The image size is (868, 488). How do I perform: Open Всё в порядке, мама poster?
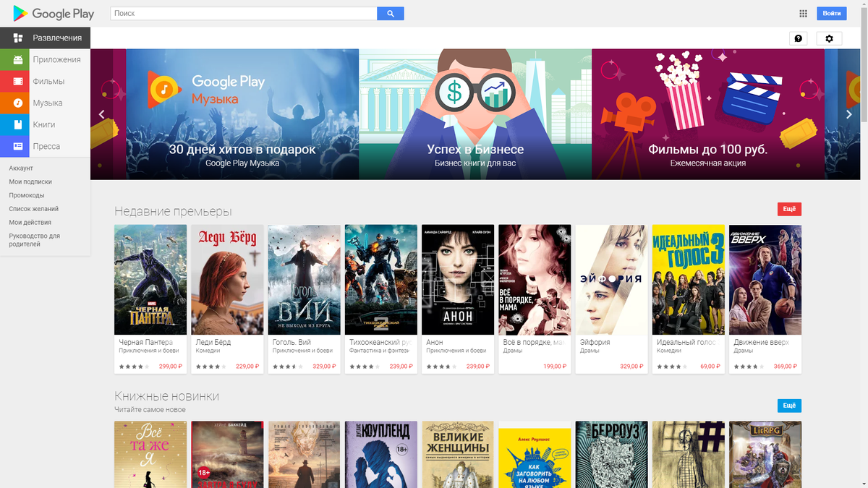click(535, 280)
